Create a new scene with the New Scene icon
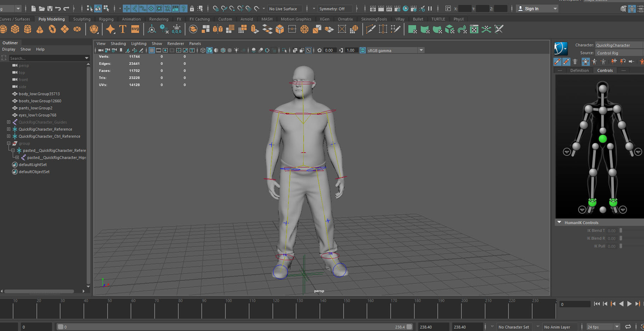The width and height of the screenshot is (644, 331). pyautogui.click(x=34, y=8)
